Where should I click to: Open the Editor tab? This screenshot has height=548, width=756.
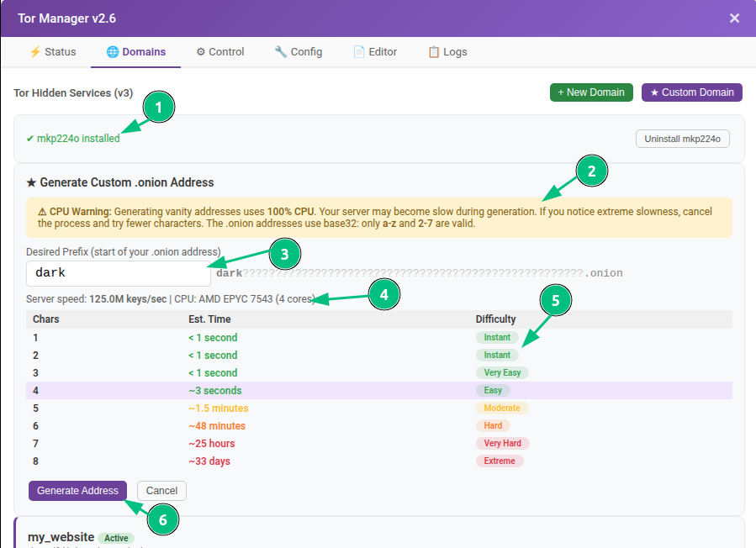(374, 52)
